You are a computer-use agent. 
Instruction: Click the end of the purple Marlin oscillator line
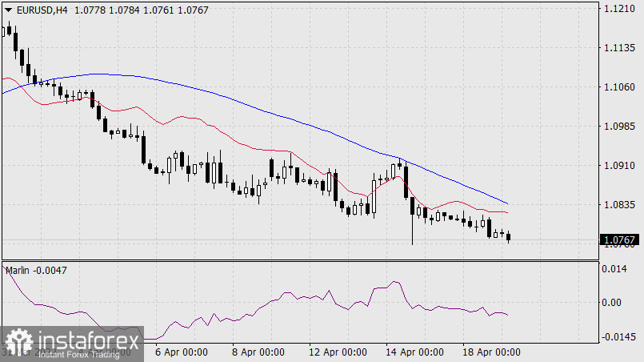[508, 315]
